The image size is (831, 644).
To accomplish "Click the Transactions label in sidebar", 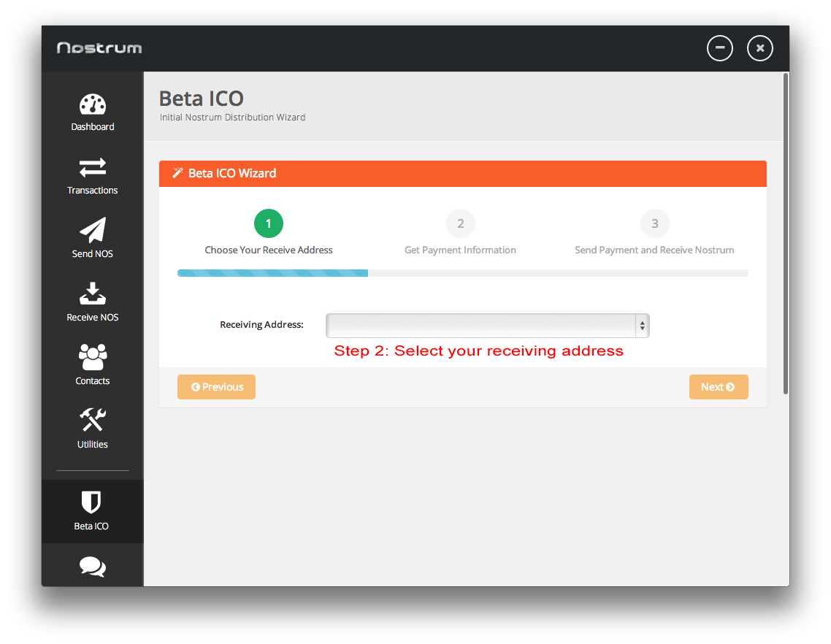I will [93, 191].
